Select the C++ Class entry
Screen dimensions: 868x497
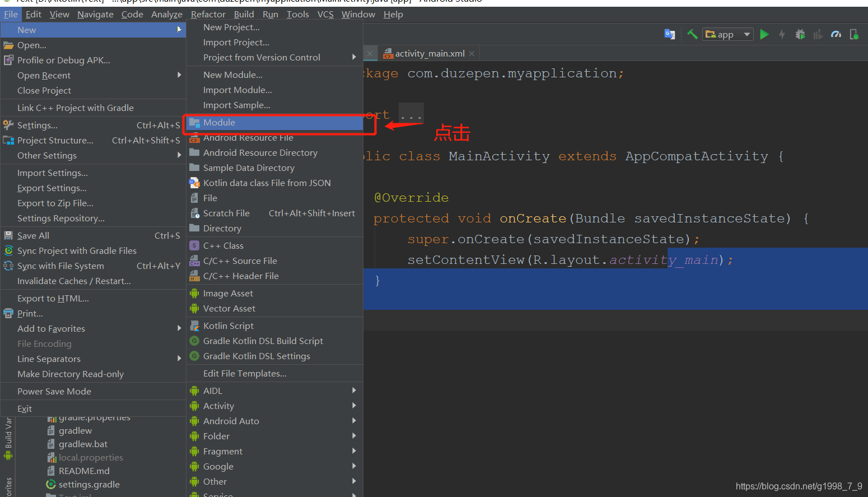click(x=274, y=246)
